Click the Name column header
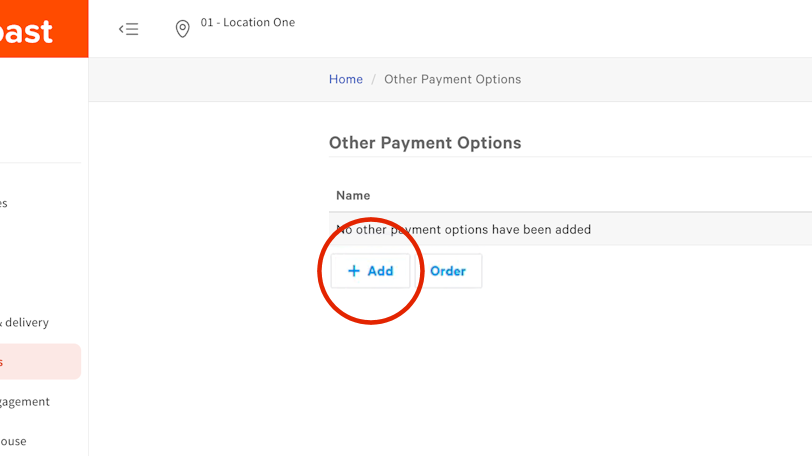The width and height of the screenshot is (812, 456). pos(353,195)
